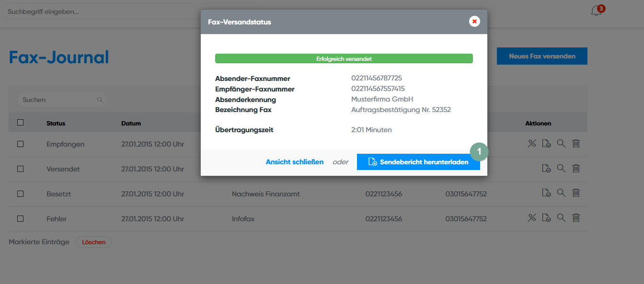Click the Ansicht schließen link
The image size is (644, 284).
pos(294,162)
